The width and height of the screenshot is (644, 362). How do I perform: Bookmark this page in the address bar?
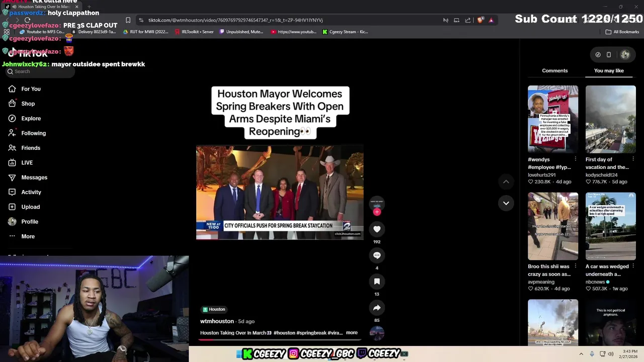click(x=128, y=20)
